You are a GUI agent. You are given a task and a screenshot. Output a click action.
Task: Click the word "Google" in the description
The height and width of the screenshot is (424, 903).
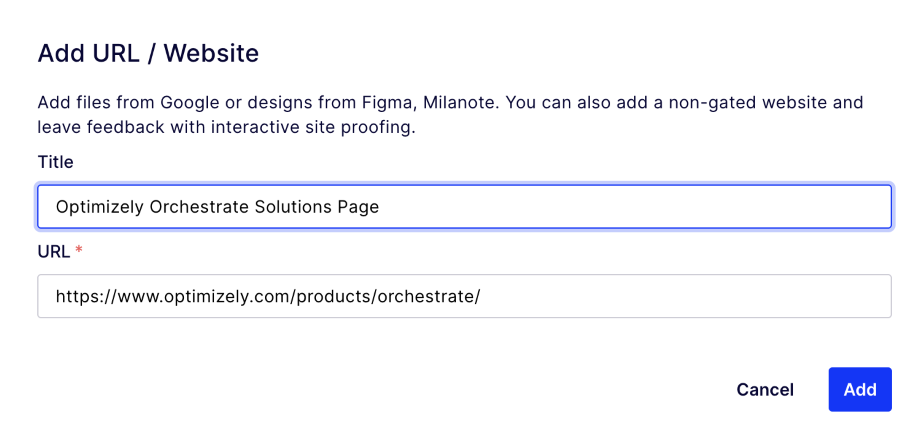tap(188, 103)
